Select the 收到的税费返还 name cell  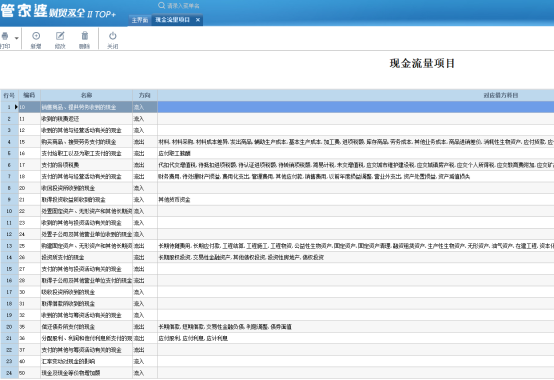click(87, 119)
